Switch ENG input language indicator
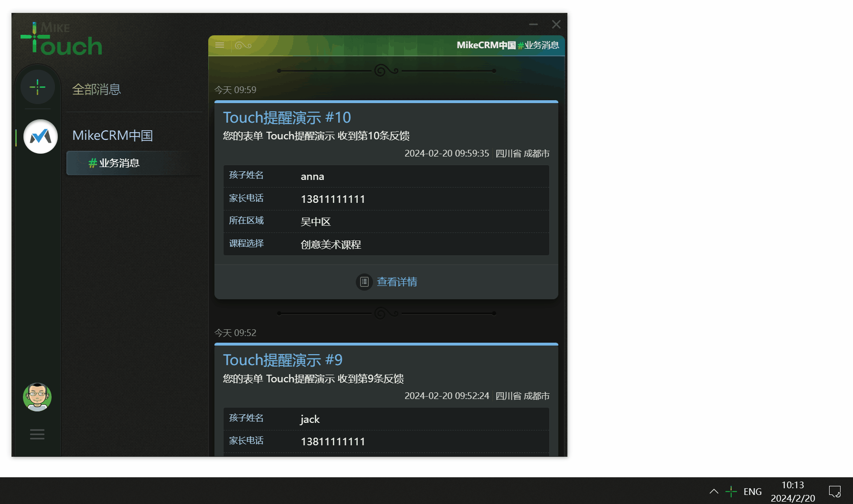This screenshot has height=504, width=853. coord(753,492)
